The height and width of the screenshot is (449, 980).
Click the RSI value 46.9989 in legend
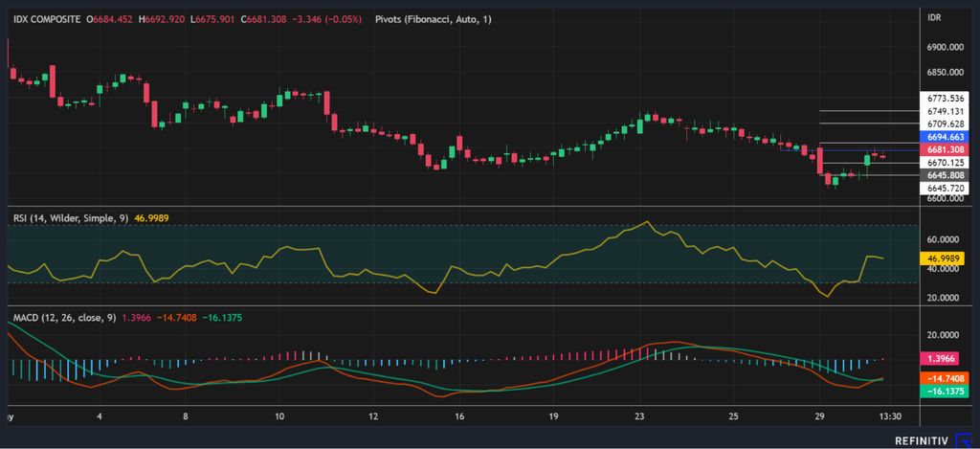(x=151, y=217)
